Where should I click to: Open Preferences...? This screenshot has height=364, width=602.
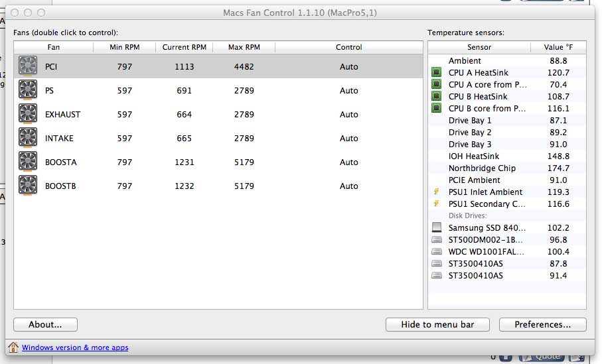click(x=542, y=324)
